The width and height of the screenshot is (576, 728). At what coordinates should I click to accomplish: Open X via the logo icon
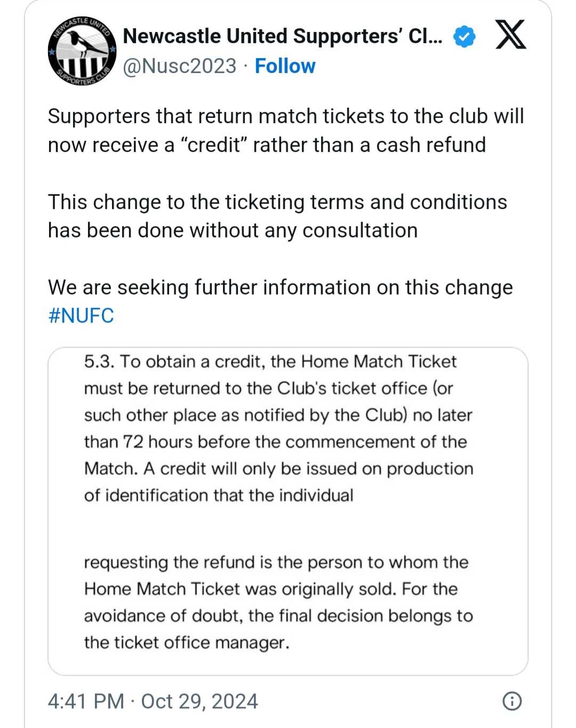pos(511,35)
